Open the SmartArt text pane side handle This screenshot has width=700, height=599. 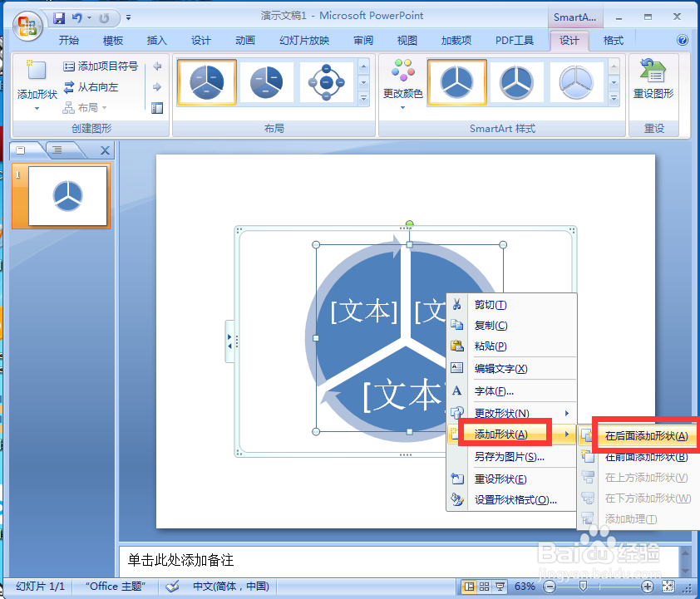click(x=229, y=341)
